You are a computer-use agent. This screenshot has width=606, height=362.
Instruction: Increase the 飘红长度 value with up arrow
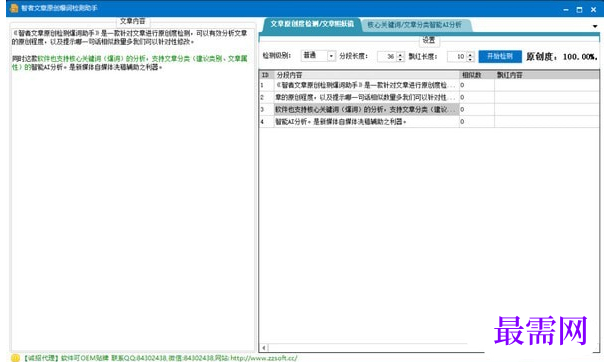click(x=470, y=54)
